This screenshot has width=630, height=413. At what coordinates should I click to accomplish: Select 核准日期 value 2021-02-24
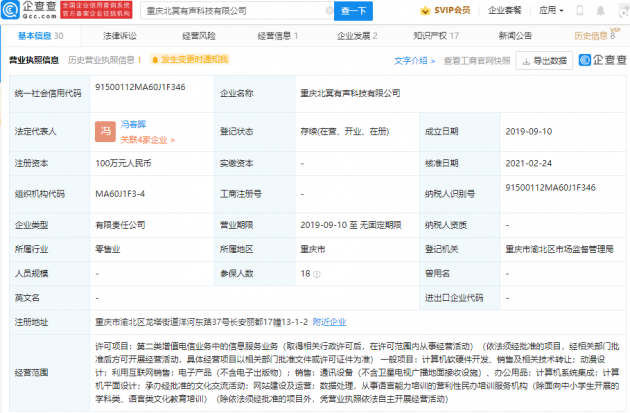coord(529,163)
